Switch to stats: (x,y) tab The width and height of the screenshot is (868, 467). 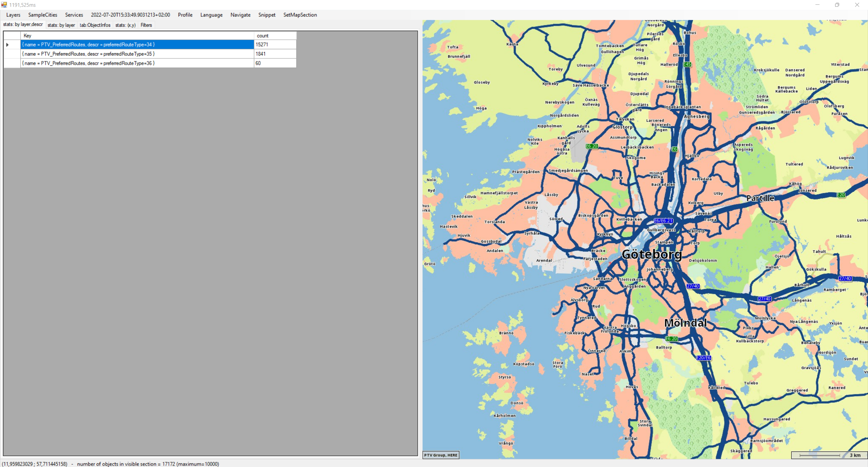(125, 25)
